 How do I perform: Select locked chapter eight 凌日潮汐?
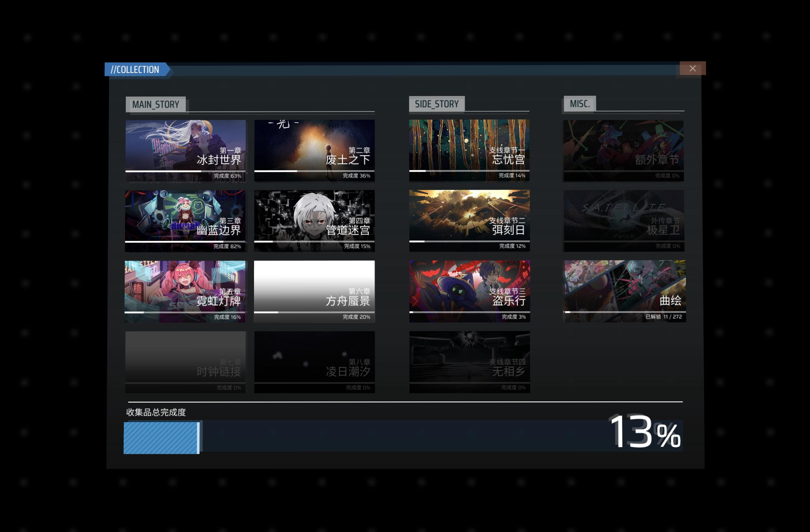coord(314,362)
